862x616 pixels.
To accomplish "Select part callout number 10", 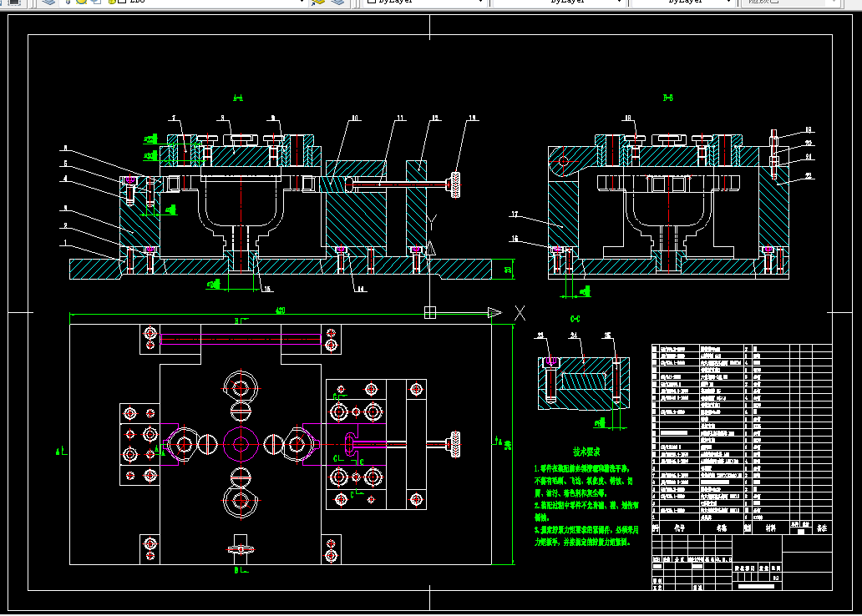I will tap(355, 119).
